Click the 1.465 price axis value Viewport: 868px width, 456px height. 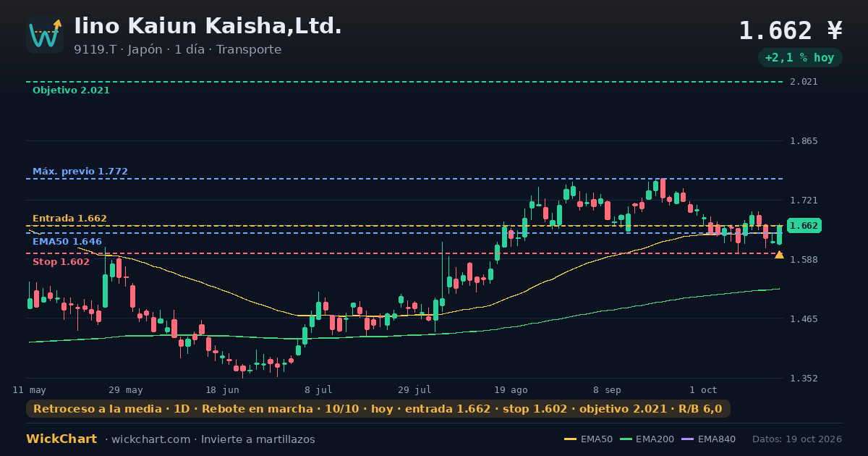click(804, 319)
